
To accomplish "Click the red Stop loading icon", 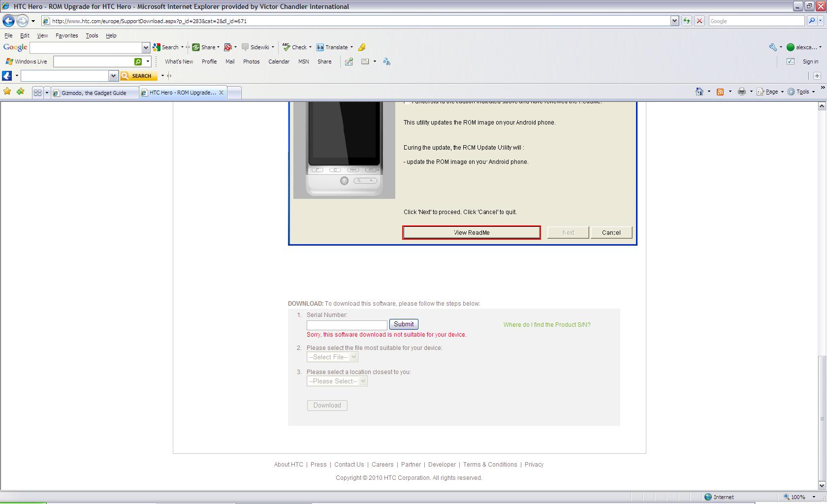I will (699, 21).
